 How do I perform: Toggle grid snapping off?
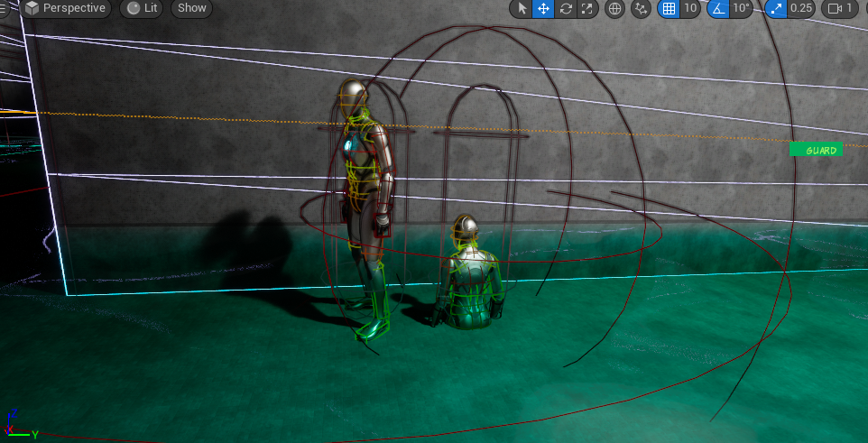point(669,8)
